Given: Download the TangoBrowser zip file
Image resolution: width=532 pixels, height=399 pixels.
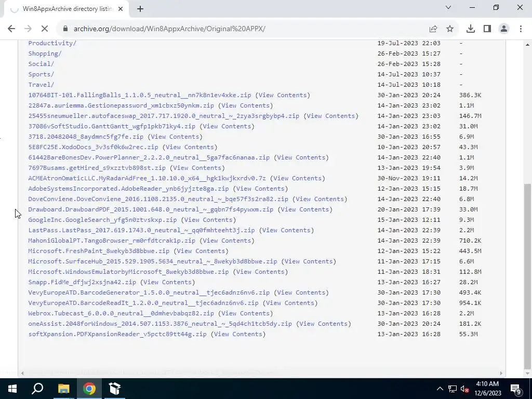Looking at the screenshot, I should (x=112, y=241).
